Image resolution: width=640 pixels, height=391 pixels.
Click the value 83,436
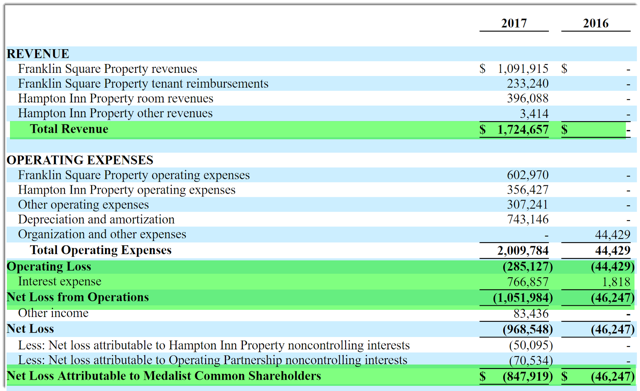pos(531,313)
